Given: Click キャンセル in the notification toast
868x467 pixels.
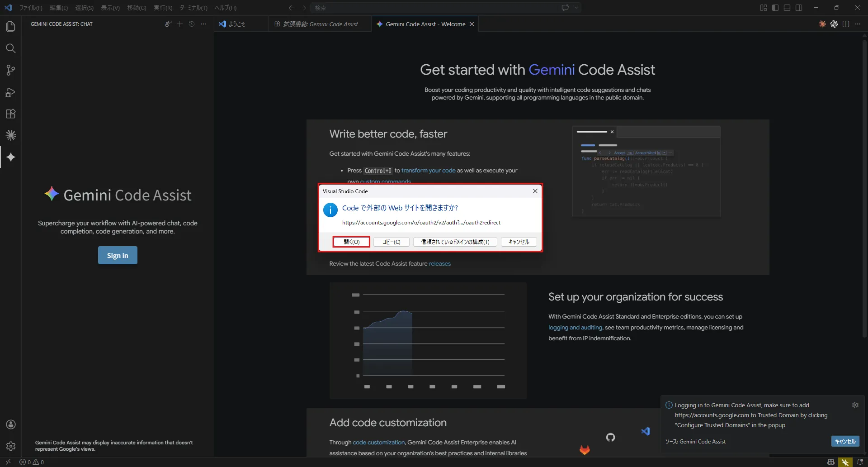Looking at the screenshot, I should [x=845, y=441].
